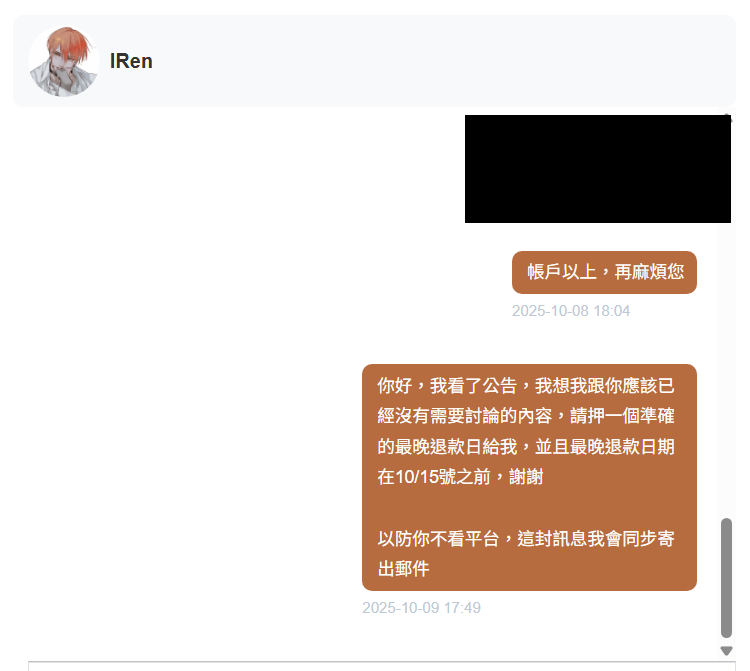Image resolution: width=750 pixels, height=671 pixels.
Task: Click the 經沒有需要討論的內容 text line
Action: [526, 416]
